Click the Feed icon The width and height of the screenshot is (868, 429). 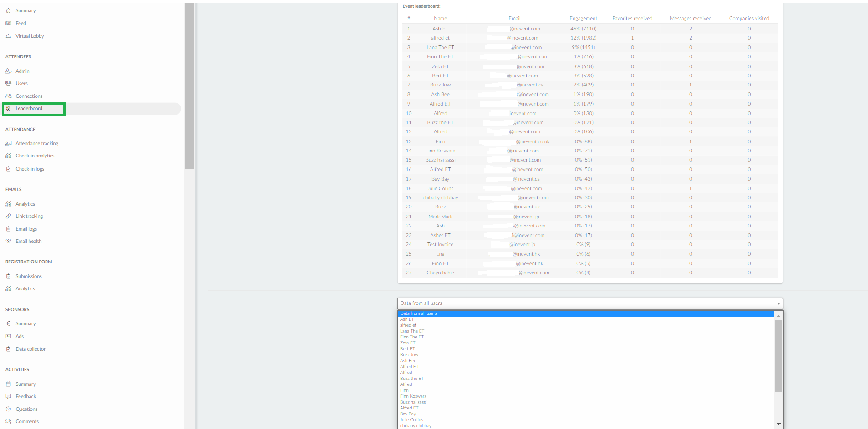point(8,23)
